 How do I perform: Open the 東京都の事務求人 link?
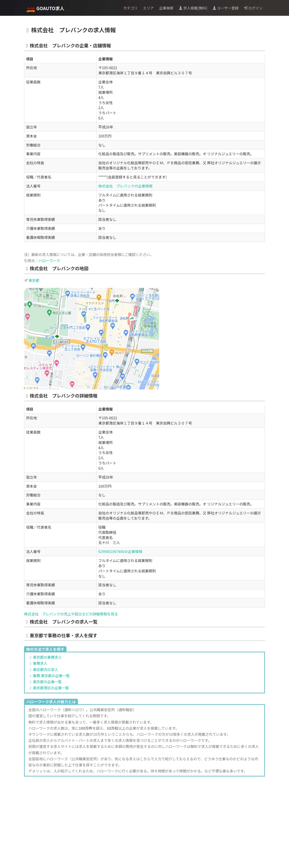tap(47, 657)
